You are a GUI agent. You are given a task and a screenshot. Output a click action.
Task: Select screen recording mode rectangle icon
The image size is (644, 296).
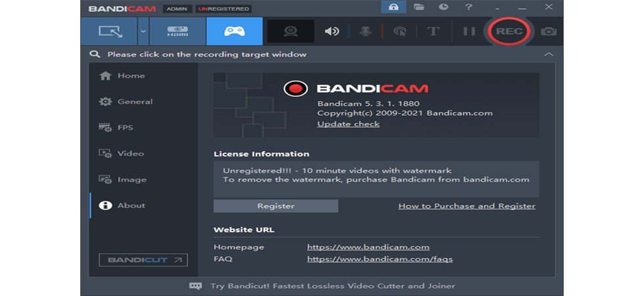coord(109,31)
